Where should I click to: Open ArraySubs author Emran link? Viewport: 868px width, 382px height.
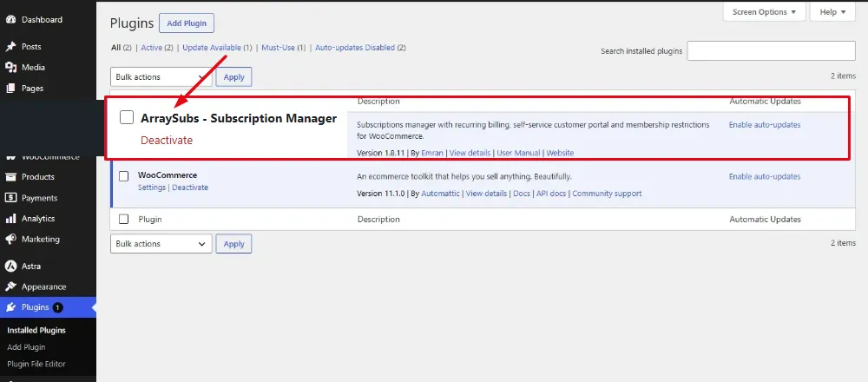pyautogui.click(x=432, y=153)
